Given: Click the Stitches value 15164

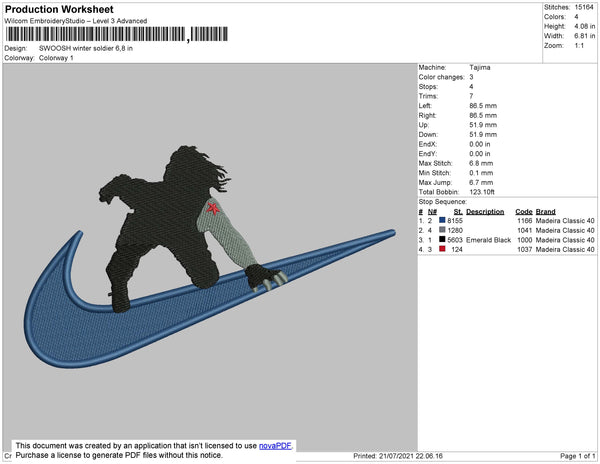Looking at the screenshot, I should (584, 7).
